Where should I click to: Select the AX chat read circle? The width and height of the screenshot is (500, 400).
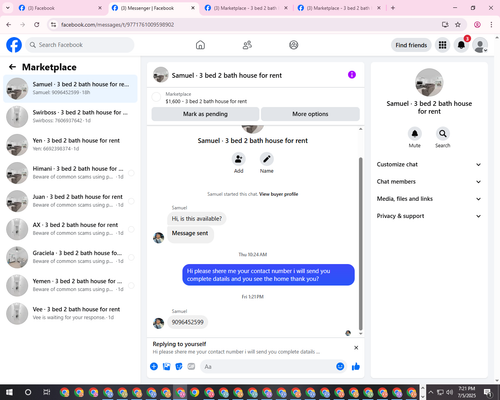[131, 229]
